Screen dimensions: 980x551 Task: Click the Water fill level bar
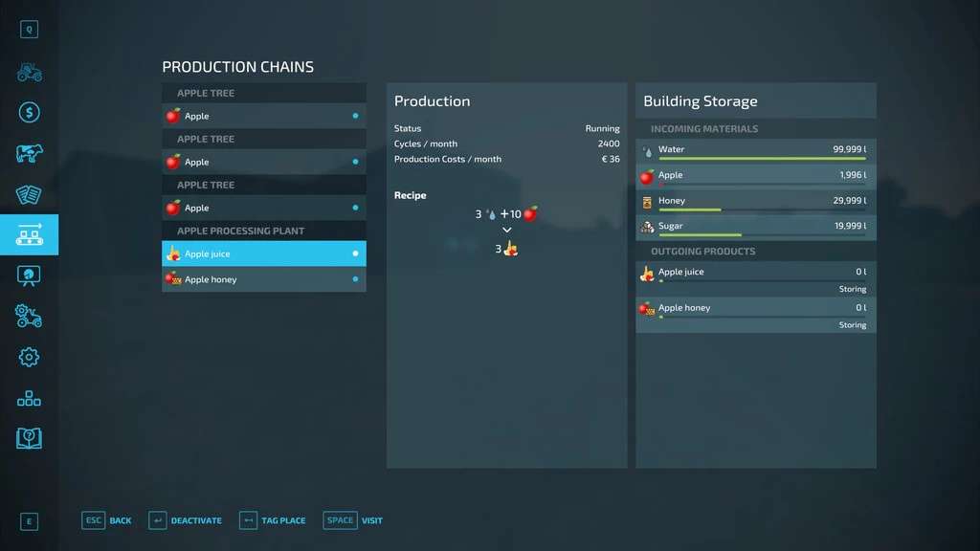pos(762,159)
